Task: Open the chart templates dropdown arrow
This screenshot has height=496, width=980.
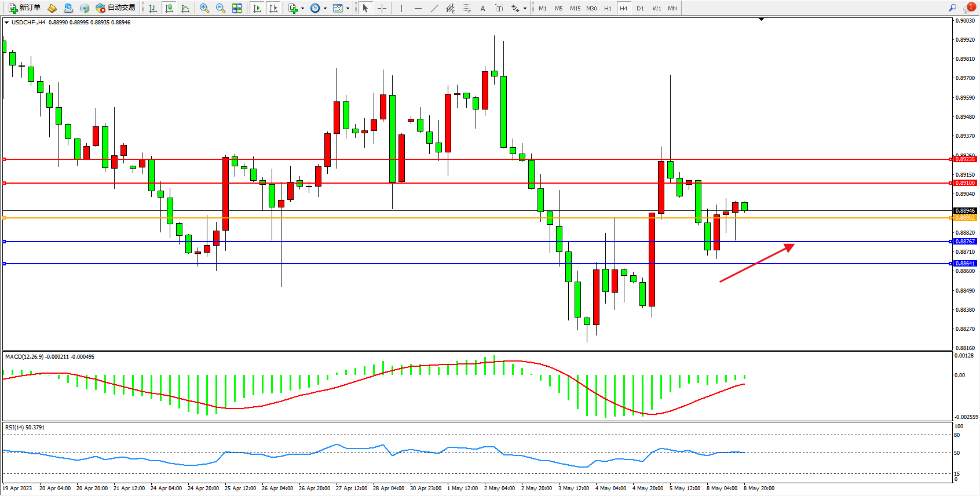Action: pyautogui.click(x=348, y=8)
